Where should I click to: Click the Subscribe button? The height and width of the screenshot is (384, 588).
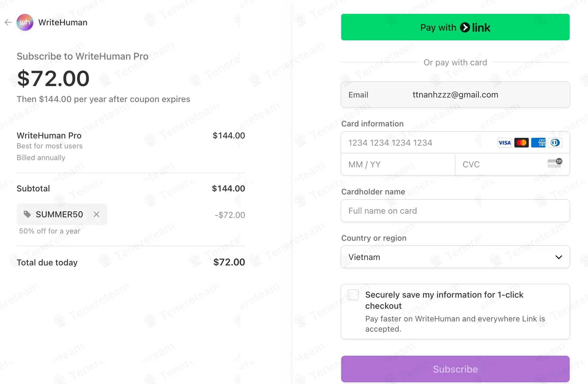[455, 369]
